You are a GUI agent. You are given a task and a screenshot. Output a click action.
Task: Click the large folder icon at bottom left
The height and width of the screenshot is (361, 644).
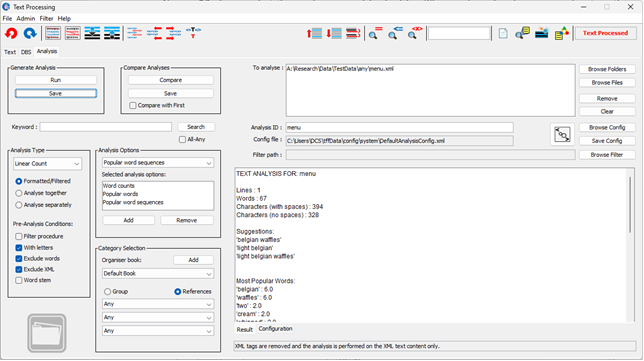pyautogui.click(x=47, y=333)
